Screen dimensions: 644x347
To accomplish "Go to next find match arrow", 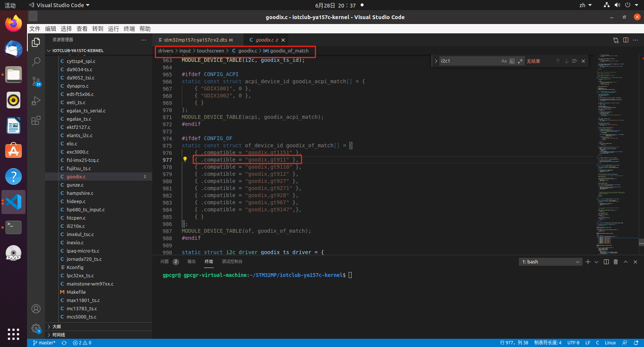I will [566, 61].
